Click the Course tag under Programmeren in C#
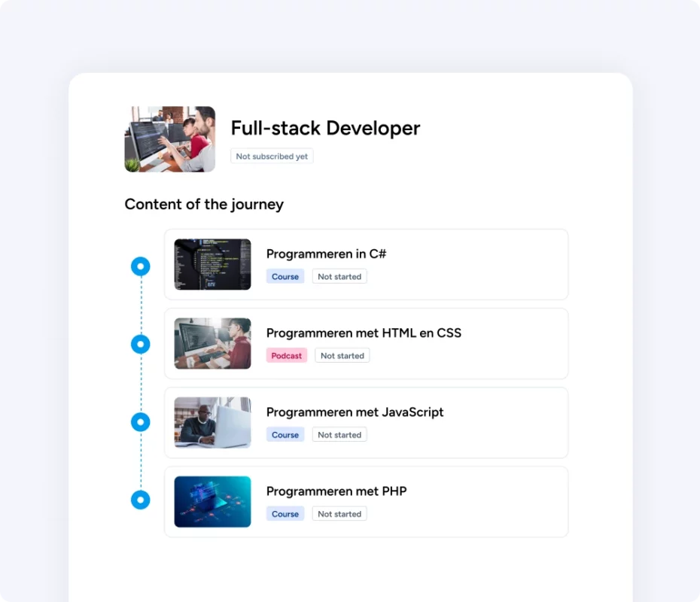Image resolution: width=700 pixels, height=602 pixels. click(x=285, y=277)
